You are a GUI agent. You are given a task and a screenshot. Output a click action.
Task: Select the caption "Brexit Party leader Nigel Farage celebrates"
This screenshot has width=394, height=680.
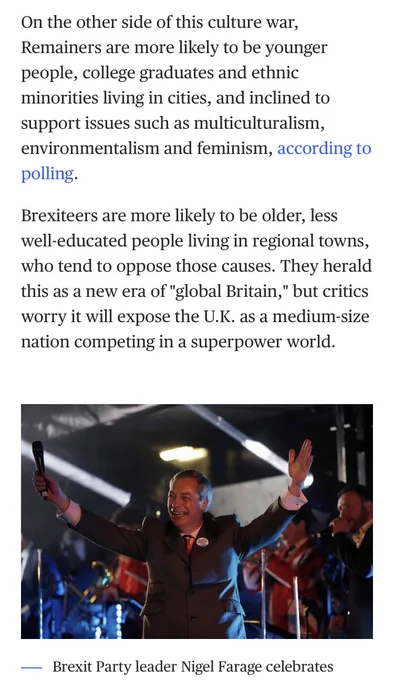tap(193, 666)
